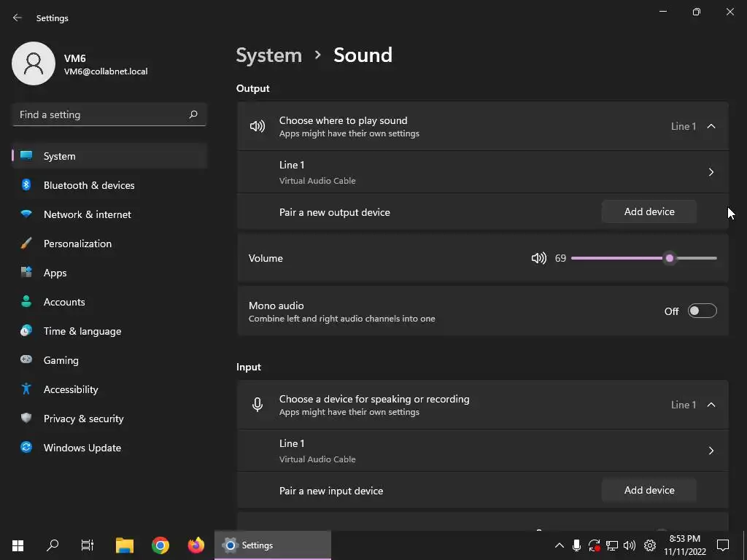Open the Windows Start menu

tap(18, 545)
